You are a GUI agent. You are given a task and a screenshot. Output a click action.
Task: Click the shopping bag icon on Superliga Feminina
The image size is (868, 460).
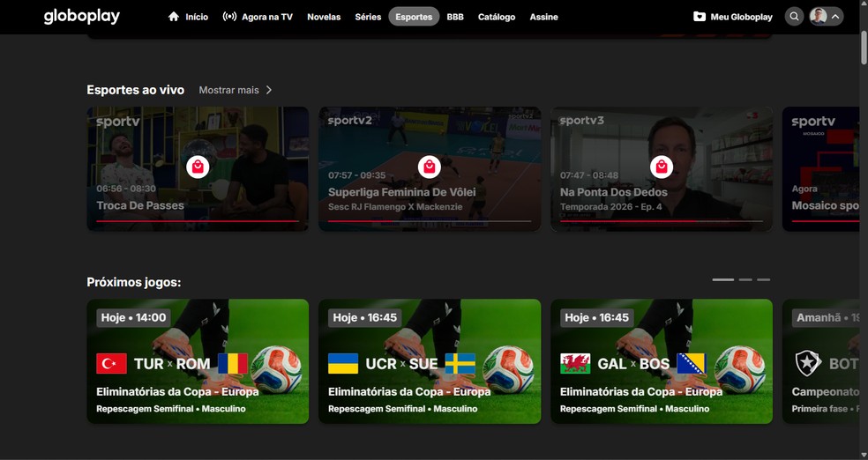[x=429, y=167]
